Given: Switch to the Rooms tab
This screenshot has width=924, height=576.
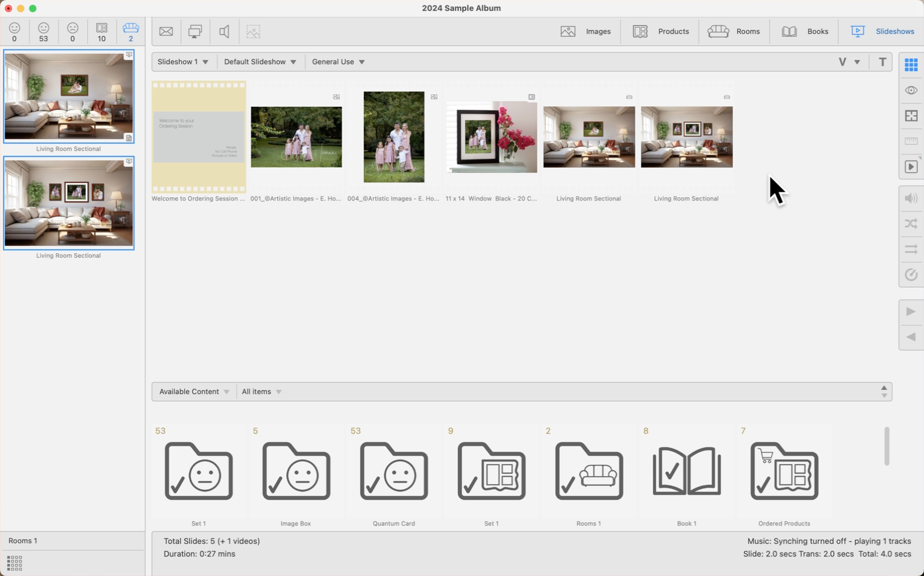Looking at the screenshot, I should [734, 32].
